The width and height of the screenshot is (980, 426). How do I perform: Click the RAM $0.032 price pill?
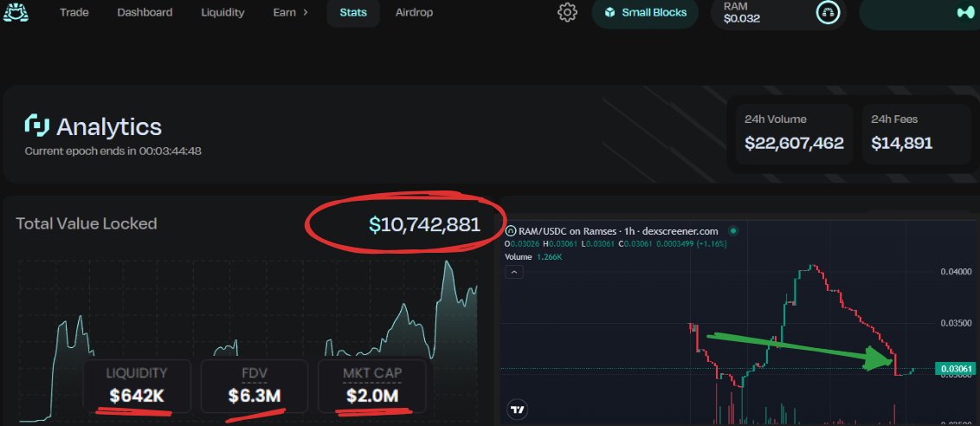[x=778, y=13]
